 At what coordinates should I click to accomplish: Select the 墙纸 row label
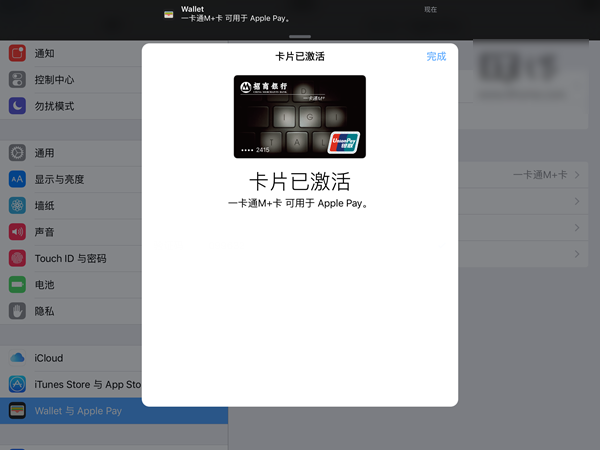tap(44, 206)
